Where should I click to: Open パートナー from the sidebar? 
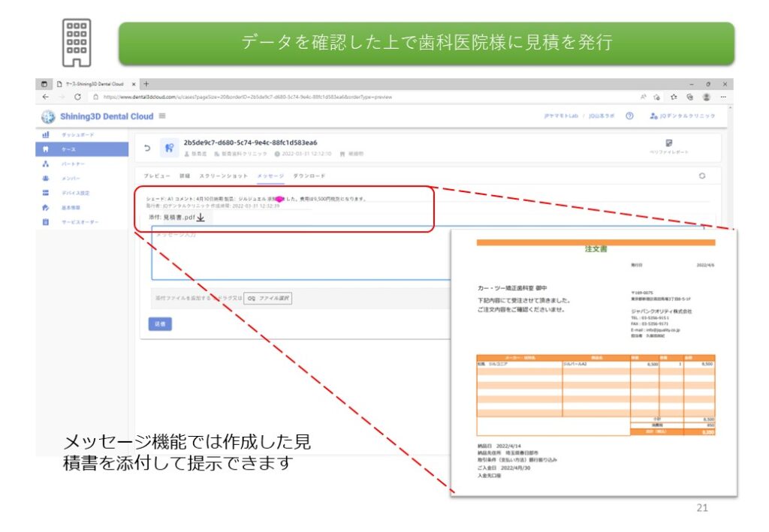tap(74, 164)
